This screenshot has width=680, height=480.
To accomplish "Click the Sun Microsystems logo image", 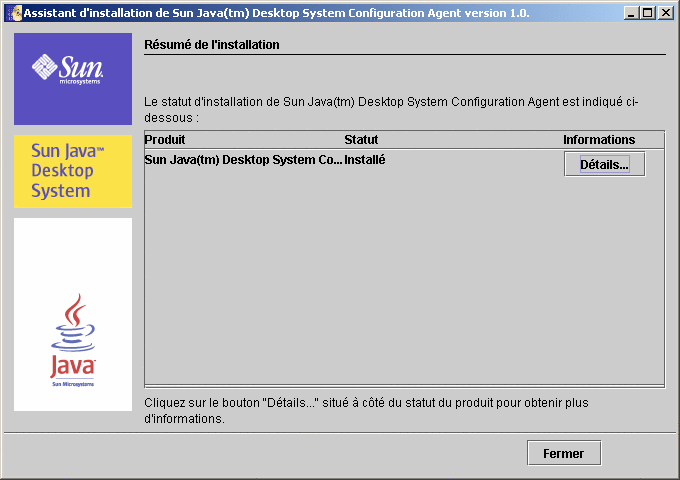I will coord(73,79).
